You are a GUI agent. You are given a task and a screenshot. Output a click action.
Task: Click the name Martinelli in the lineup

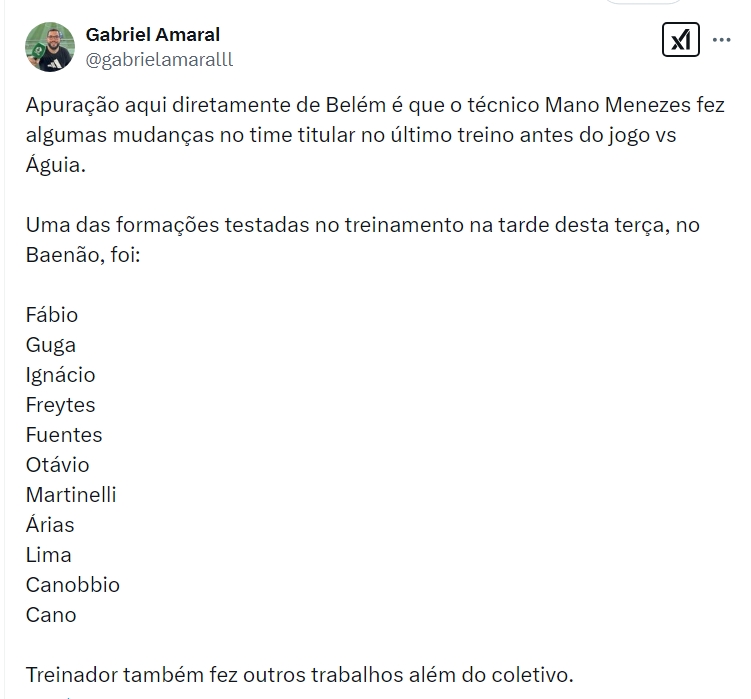coord(71,495)
